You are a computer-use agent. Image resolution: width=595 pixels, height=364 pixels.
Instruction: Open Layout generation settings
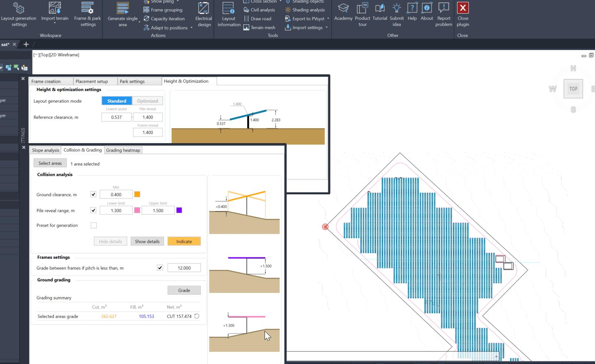click(x=19, y=14)
